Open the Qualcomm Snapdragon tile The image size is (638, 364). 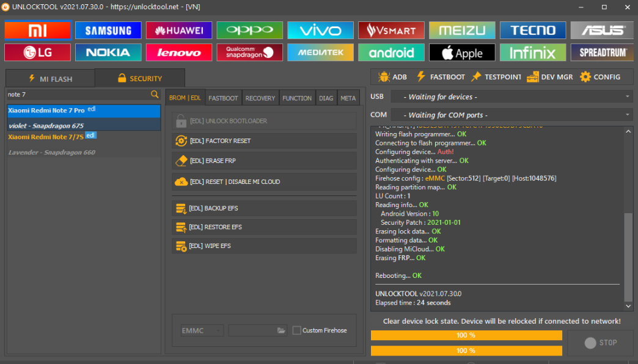(x=250, y=53)
